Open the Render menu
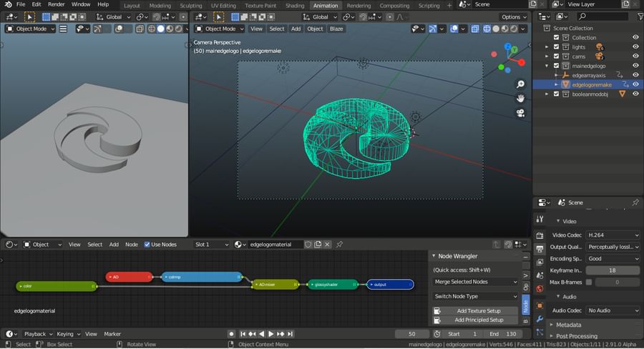Viewport: 644px width, 349px height. [56, 4]
